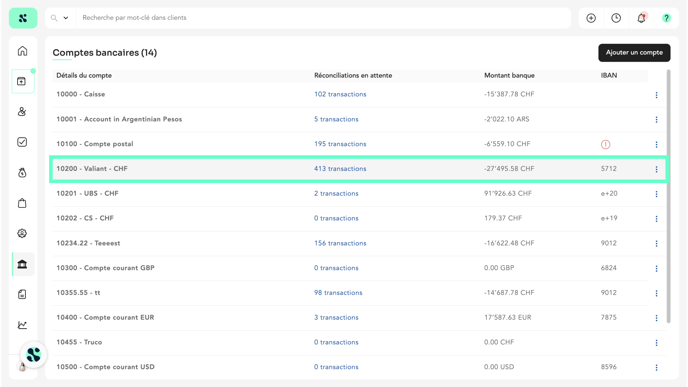Screen dimensions: 688x387
Task: Open the three-dot menu for 10000 - Caisse
Action: tap(656, 95)
